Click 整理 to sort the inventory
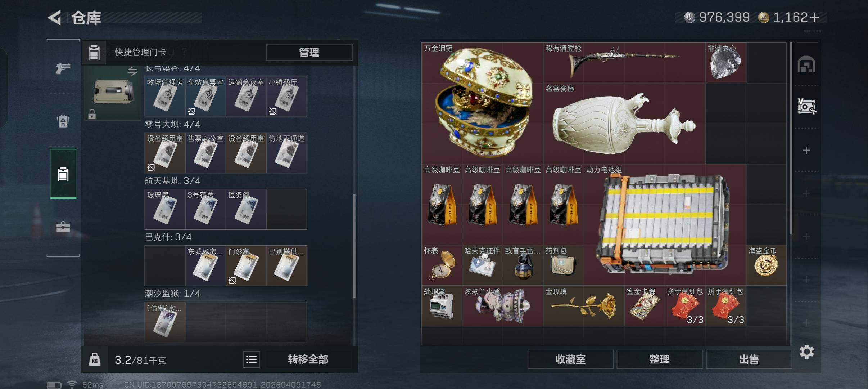The image size is (868, 389). click(x=659, y=359)
